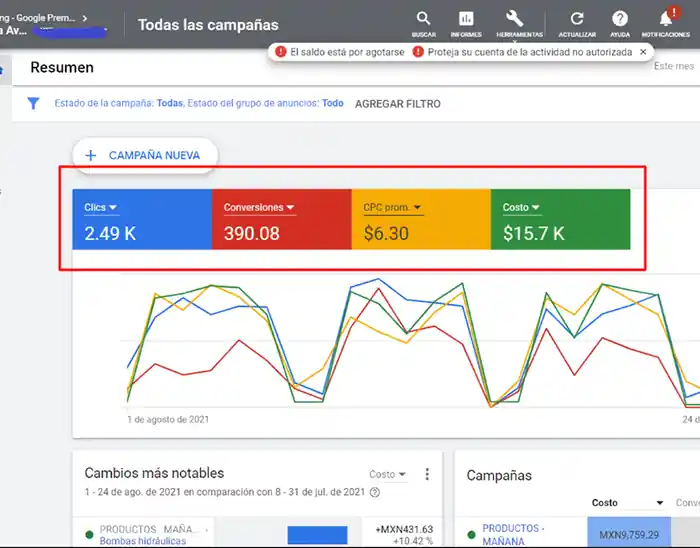700x548 pixels.
Task: Open the Clics metric dropdown
Action: pyautogui.click(x=100, y=208)
